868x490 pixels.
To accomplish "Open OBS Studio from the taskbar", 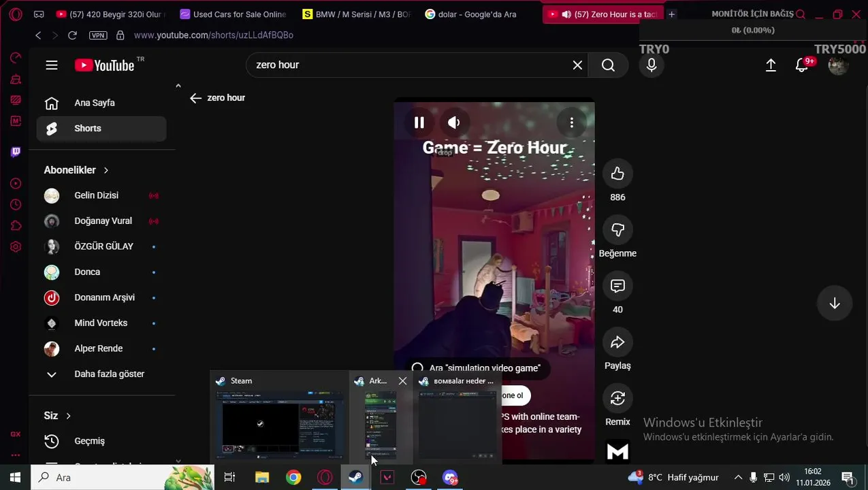I will 419,478.
